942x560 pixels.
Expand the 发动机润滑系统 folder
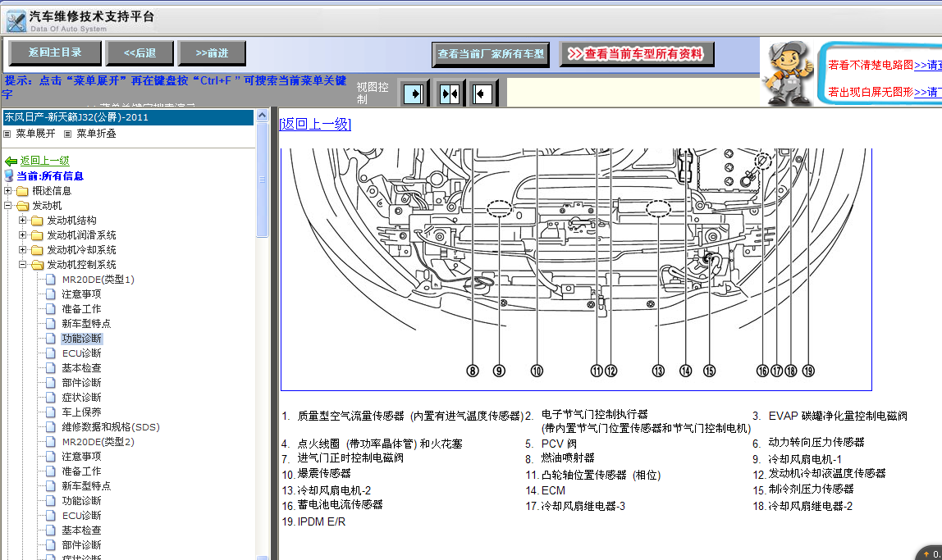tap(22, 234)
